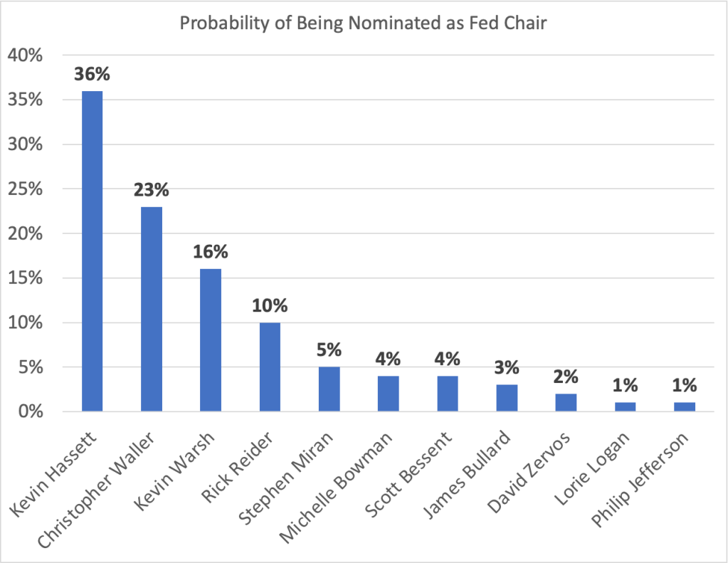728x563 pixels.
Task: Click the James Bullard bar
Action: [x=507, y=398]
